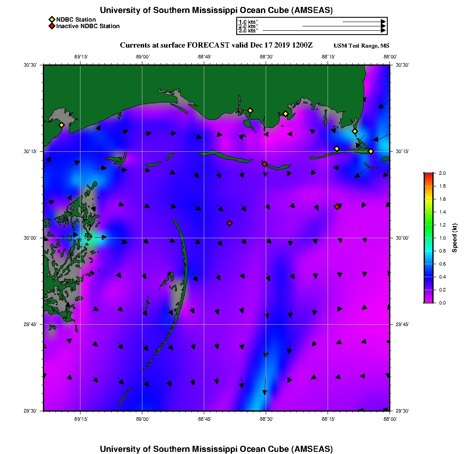Click the magenta 0.0 end of the colorbar
The height and width of the screenshot is (454, 476).
(428, 301)
